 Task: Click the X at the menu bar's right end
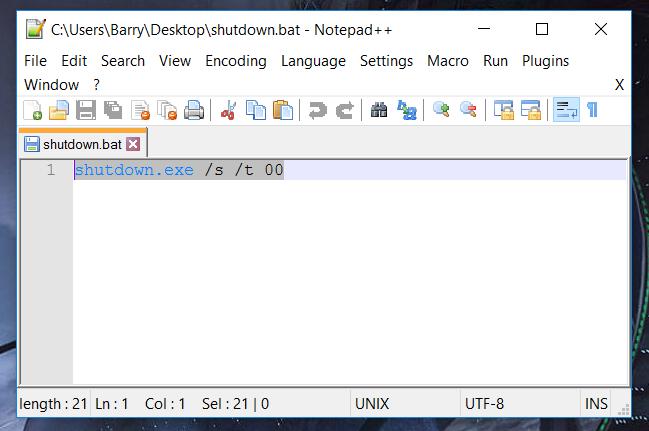619,85
